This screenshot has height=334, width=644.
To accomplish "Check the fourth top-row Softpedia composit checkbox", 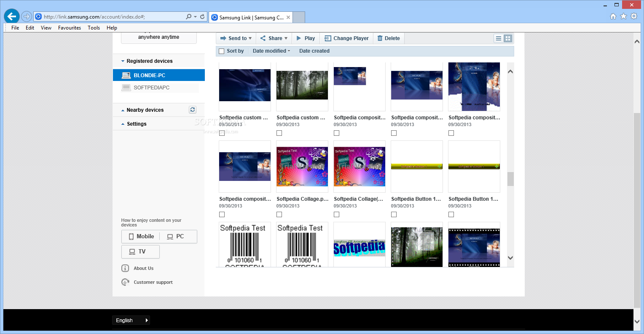I will [394, 133].
